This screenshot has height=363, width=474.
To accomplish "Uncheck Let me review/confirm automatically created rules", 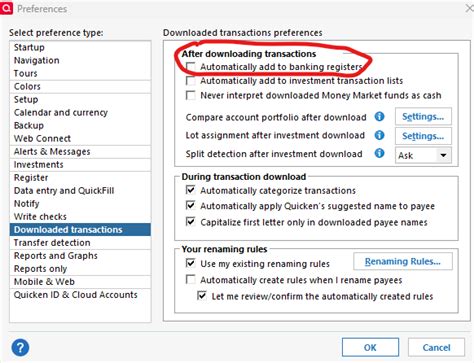I will [x=202, y=296].
